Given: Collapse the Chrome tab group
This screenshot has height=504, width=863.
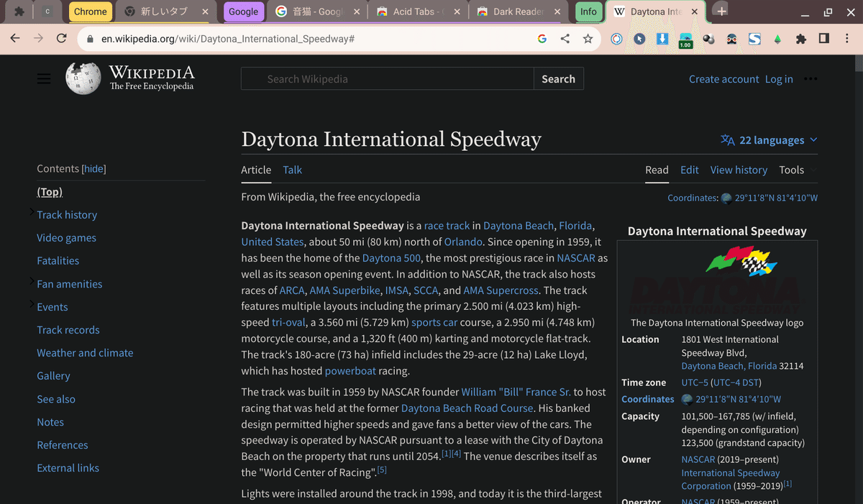Looking at the screenshot, I should 91,12.
